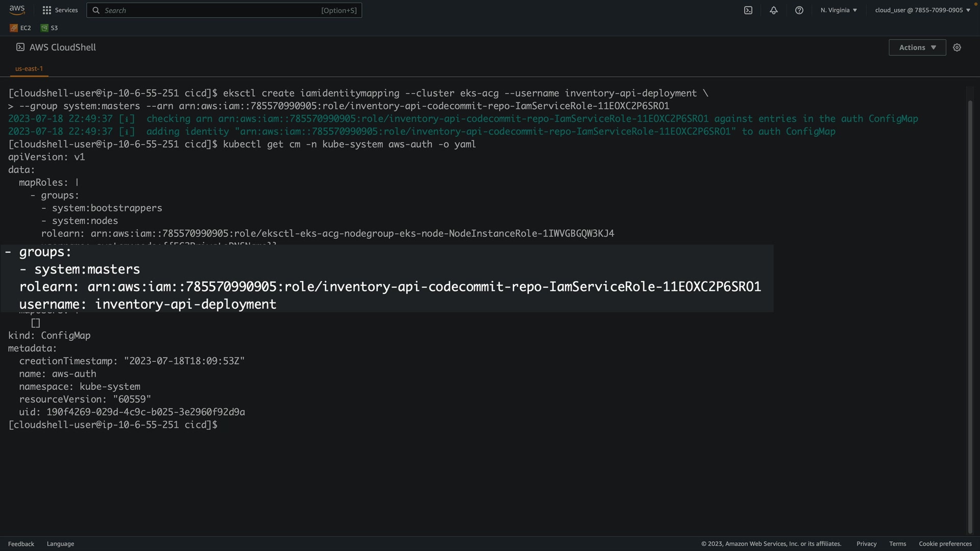
Task: Open the EC2 shortcut
Action: pos(20,28)
